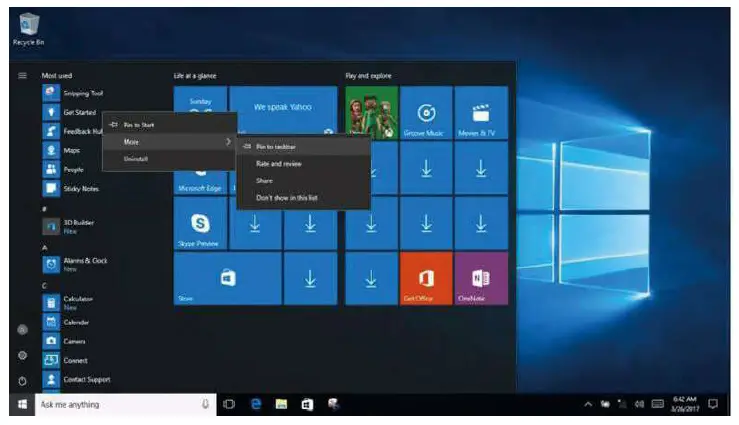Viewport: 739px width, 425px height.
Task: Open the Skype Preview tile
Action: click(200, 223)
